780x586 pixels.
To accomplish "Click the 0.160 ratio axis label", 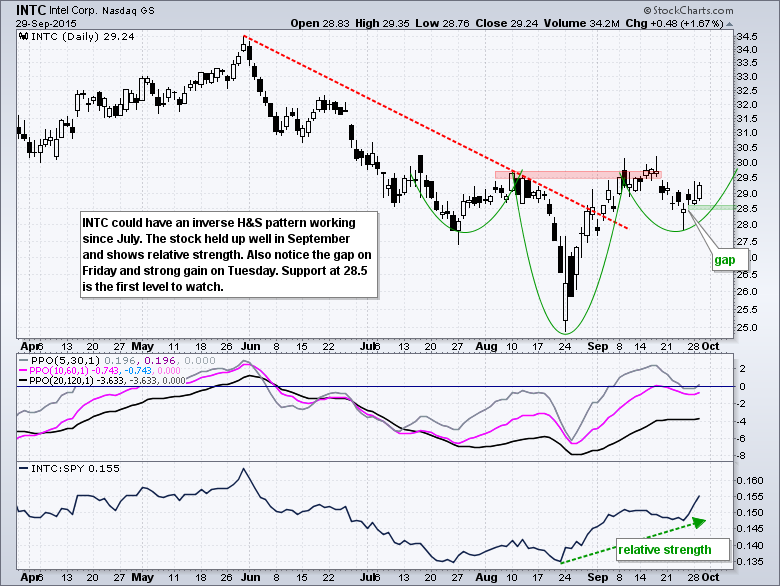I will 750,481.
